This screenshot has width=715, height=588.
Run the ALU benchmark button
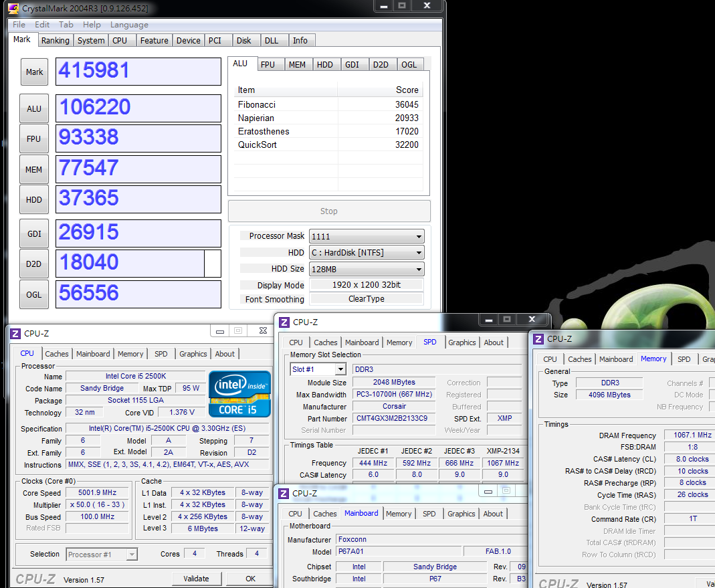pyautogui.click(x=34, y=109)
